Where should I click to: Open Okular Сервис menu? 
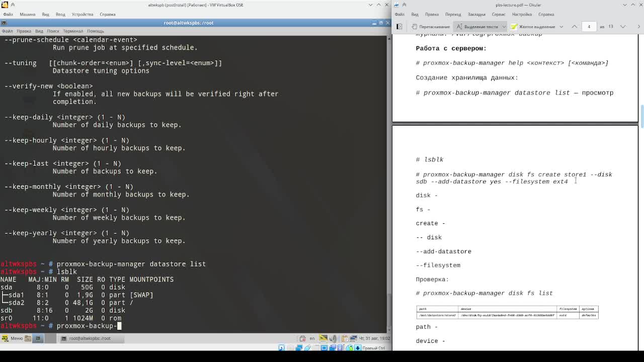[498, 14]
